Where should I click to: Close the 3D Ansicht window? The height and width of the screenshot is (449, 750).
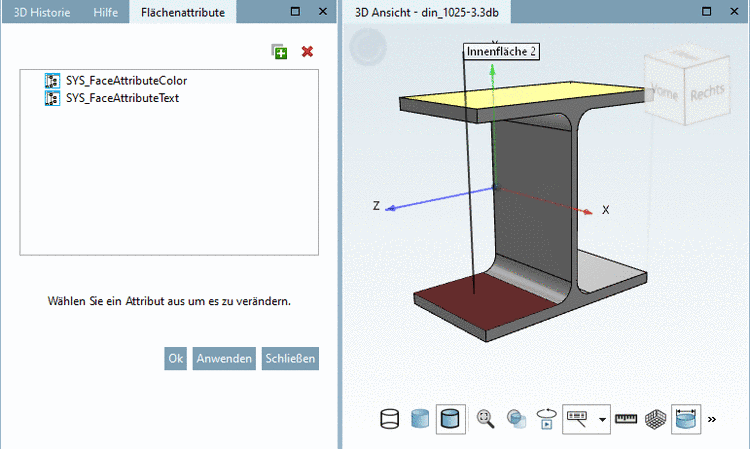pos(734,11)
